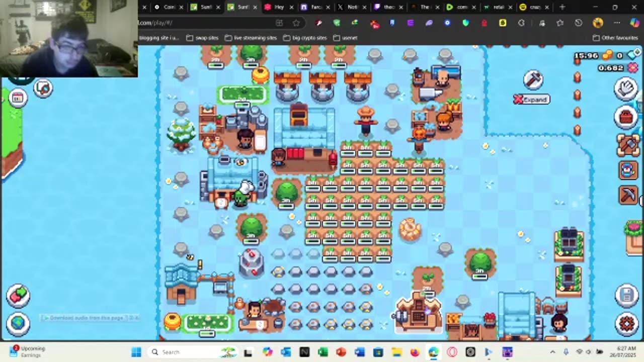Open the browser profile avatar
Viewport: 644px width, 362px height.
point(598,23)
